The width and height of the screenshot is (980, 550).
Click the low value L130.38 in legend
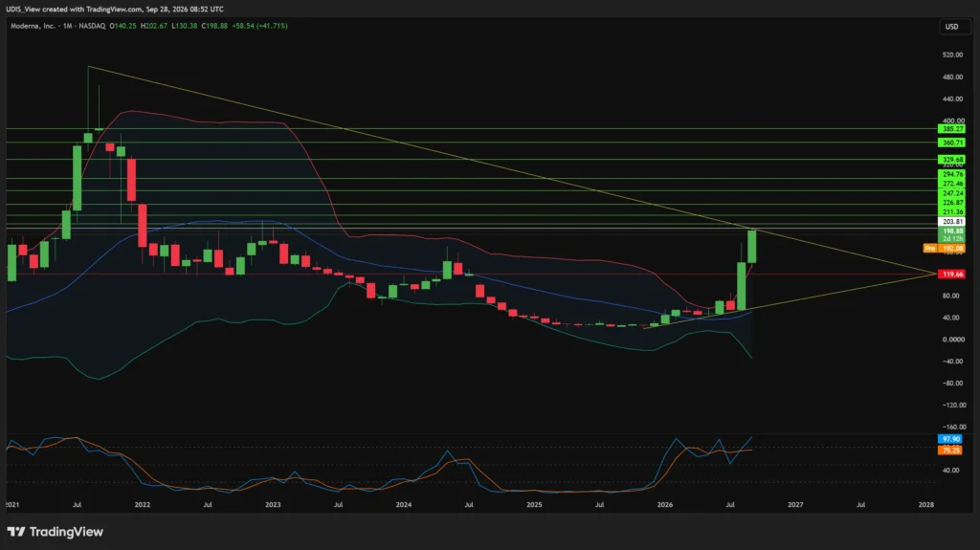tap(185, 26)
